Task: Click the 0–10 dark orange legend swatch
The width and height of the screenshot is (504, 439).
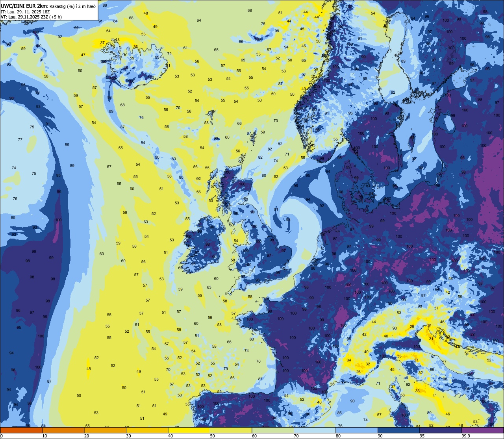Action: coord(21,430)
